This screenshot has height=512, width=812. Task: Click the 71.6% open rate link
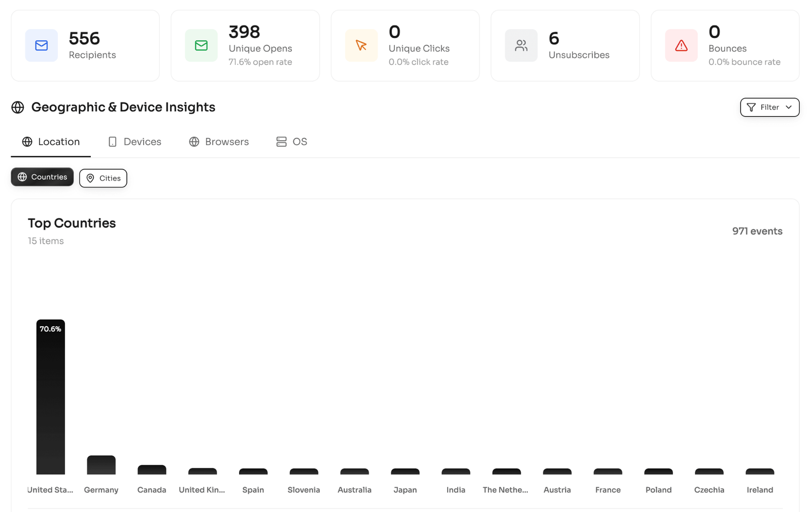260,62
